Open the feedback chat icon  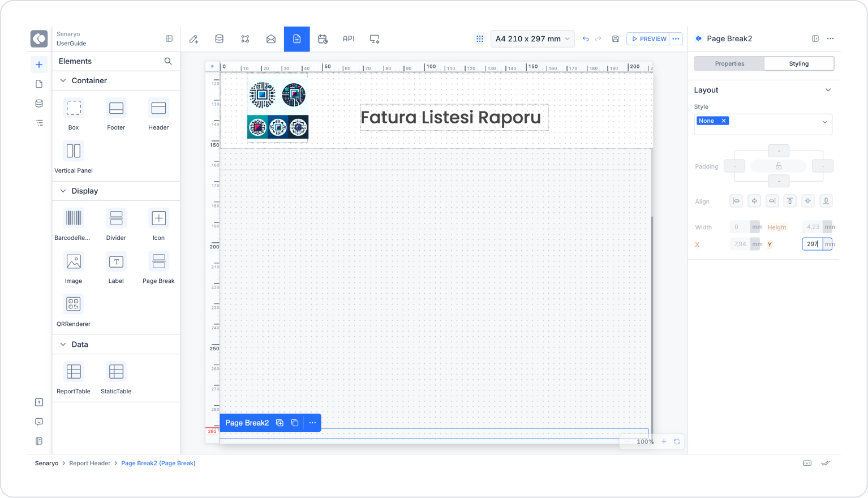pos(39,422)
